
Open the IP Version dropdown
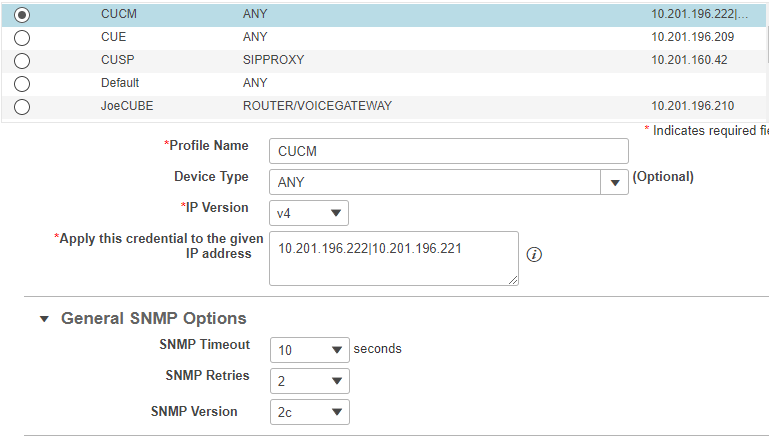point(309,213)
